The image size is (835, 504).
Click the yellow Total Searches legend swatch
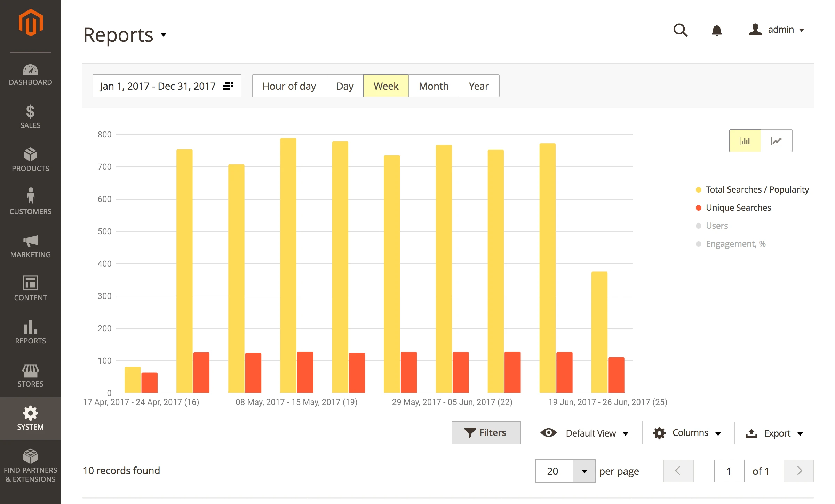(698, 190)
